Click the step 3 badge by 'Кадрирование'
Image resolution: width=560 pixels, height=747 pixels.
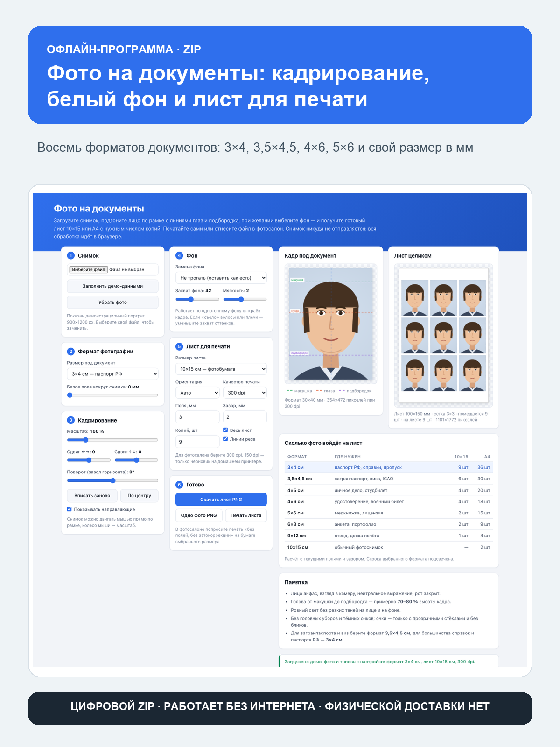pos(71,420)
